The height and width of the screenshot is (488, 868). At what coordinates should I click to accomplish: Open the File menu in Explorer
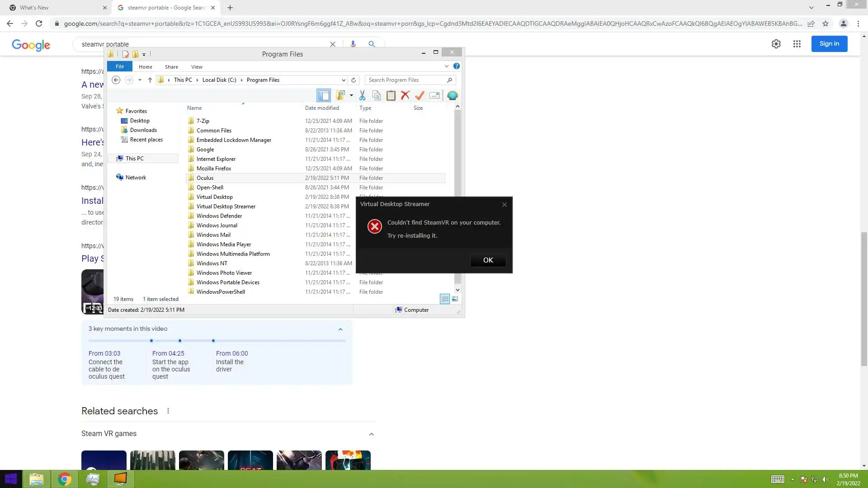click(120, 66)
